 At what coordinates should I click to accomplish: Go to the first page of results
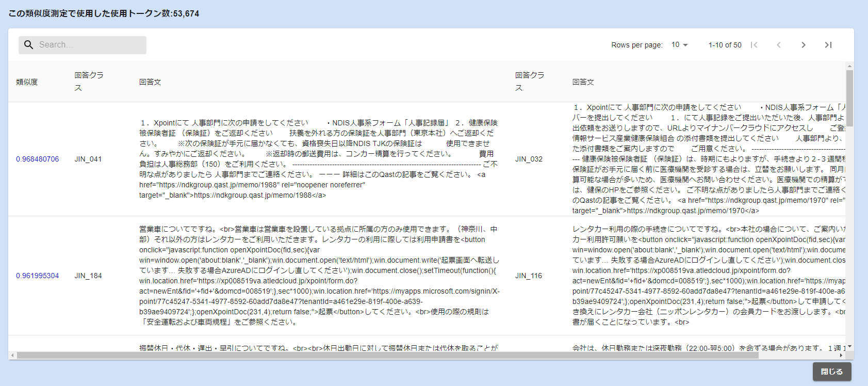(x=754, y=45)
